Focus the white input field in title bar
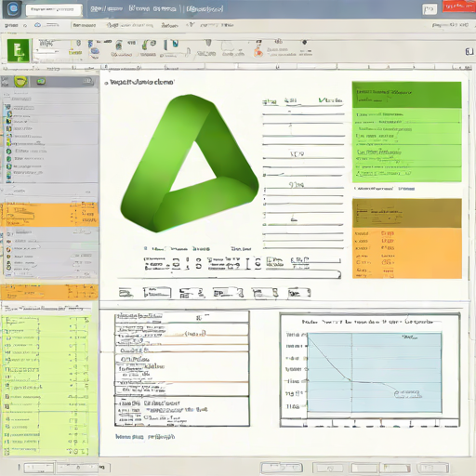The image size is (476, 476). click(x=54, y=9)
